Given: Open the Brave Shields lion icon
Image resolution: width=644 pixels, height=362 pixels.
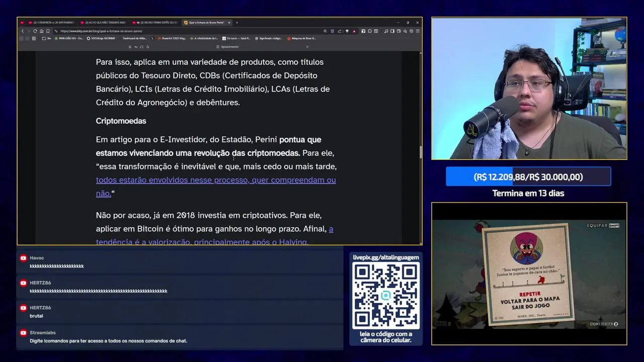Looking at the screenshot, I should click(x=347, y=31).
